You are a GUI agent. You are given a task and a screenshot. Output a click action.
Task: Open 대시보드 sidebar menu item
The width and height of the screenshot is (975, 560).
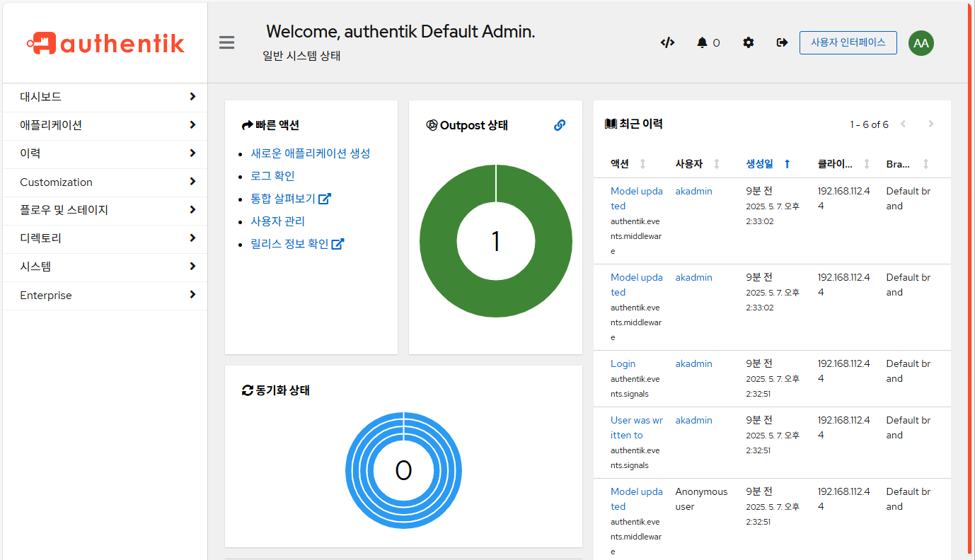pyautogui.click(x=105, y=98)
